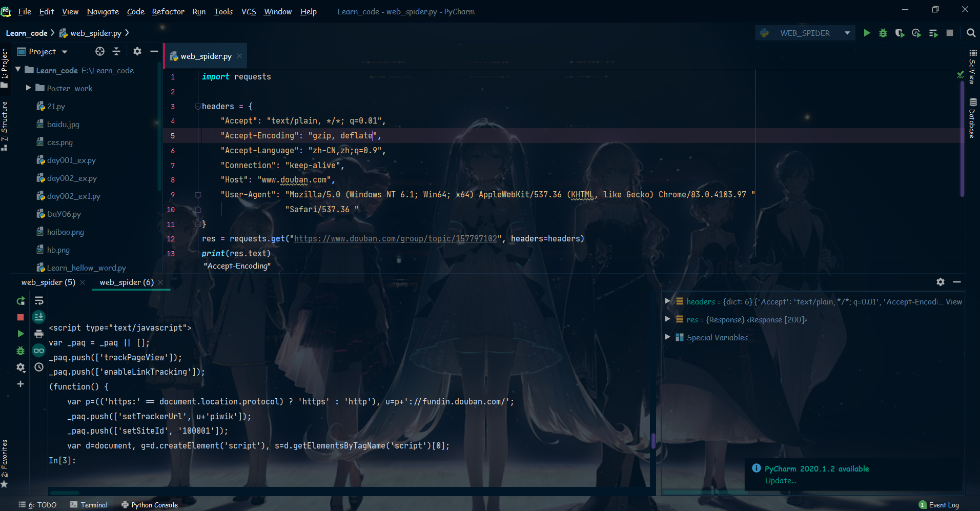
Task: Enable scroll to end in console output
Action: click(x=39, y=317)
